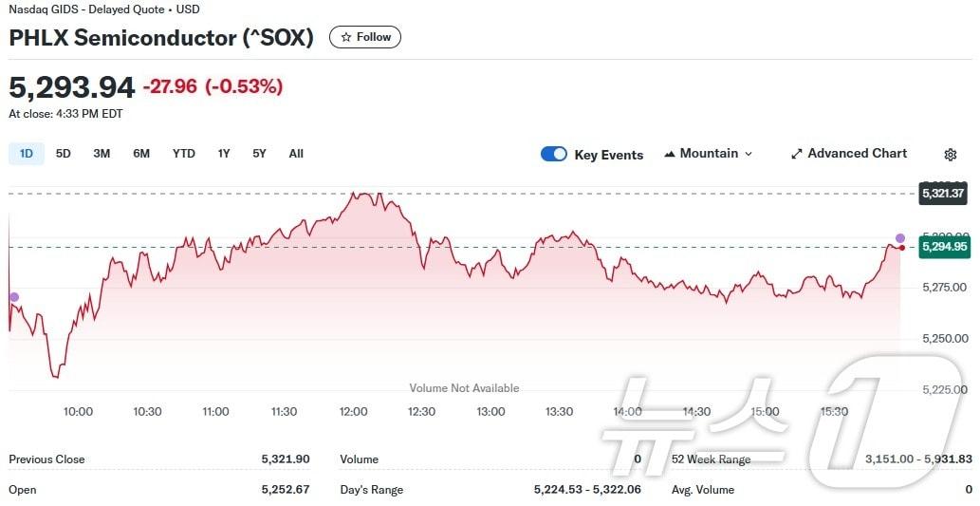
Task: Toggle the Key Events switch
Action: 554,154
